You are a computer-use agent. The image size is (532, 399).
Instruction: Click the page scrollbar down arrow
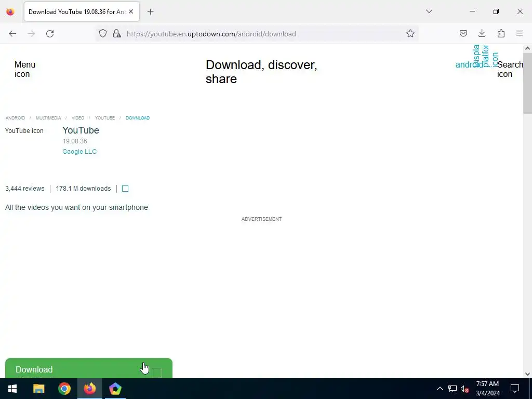point(527,374)
